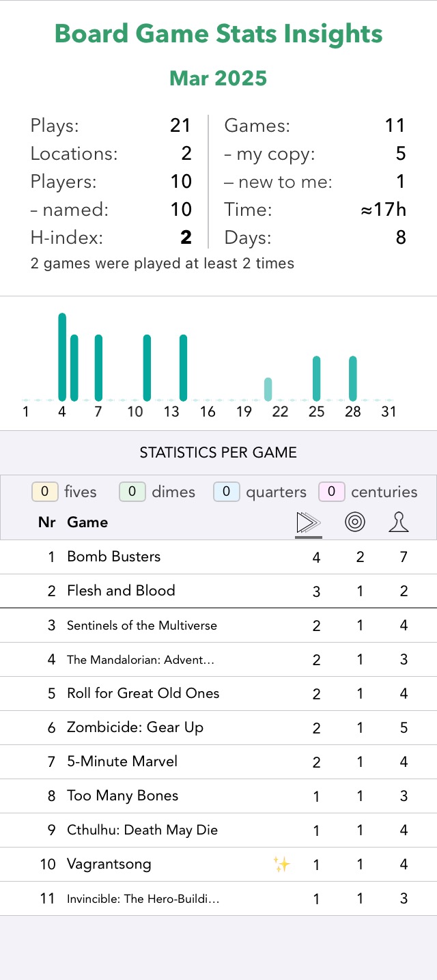Select the fives count badge
Image resolution: width=437 pixels, height=980 pixels.
point(44,492)
